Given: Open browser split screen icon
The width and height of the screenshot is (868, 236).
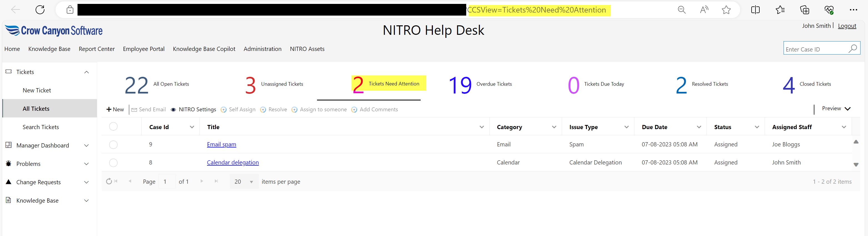Looking at the screenshot, I should pyautogui.click(x=755, y=10).
